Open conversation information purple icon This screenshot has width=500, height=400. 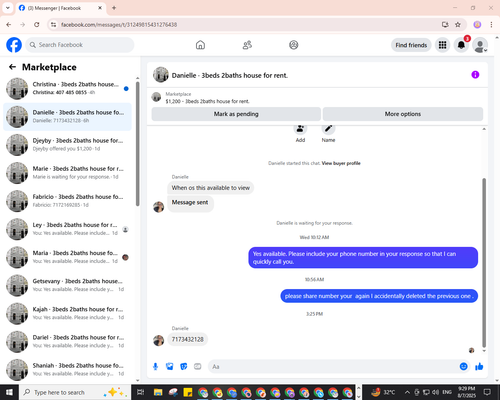475,75
